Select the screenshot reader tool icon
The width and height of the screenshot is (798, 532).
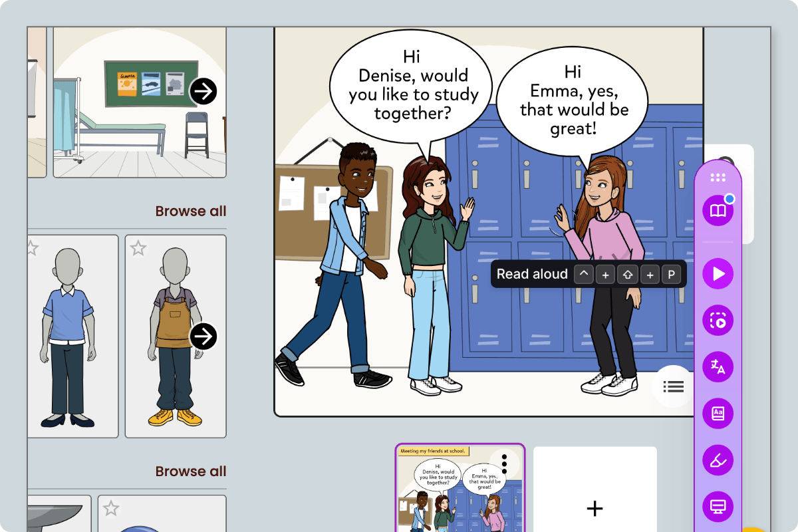point(718,321)
